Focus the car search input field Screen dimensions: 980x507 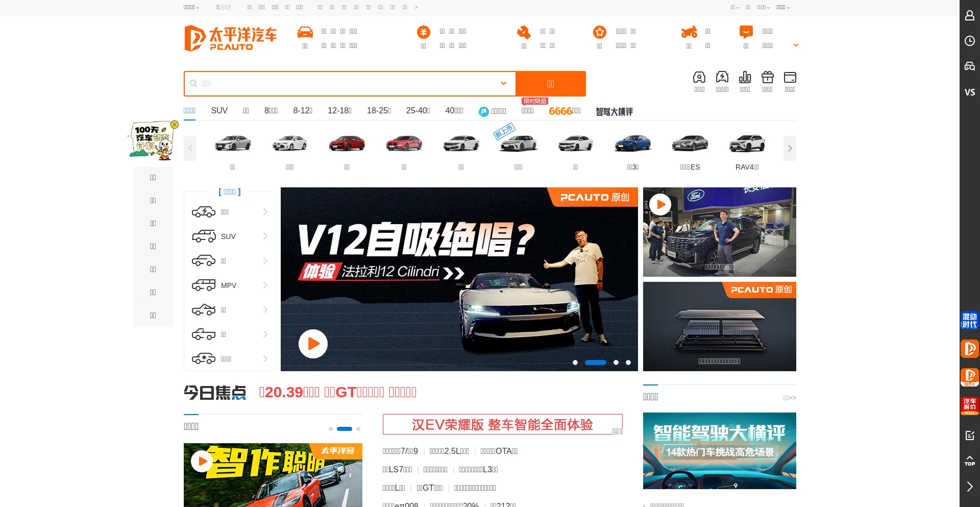click(350, 84)
